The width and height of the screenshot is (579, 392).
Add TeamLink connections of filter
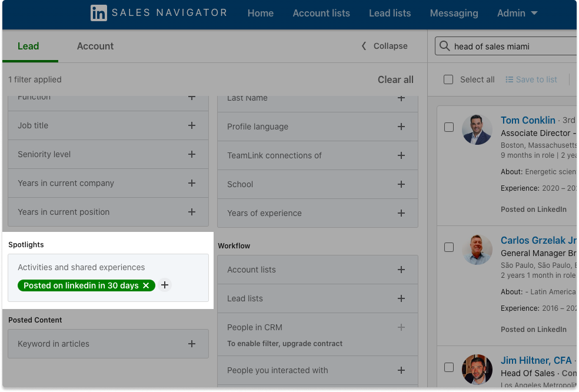[x=401, y=155]
